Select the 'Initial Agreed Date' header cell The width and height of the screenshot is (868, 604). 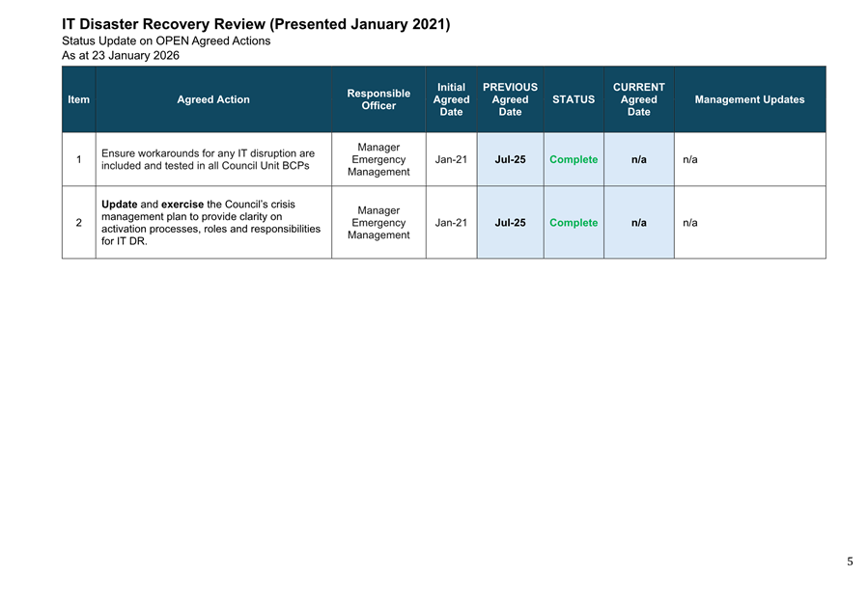(x=451, y=99)
